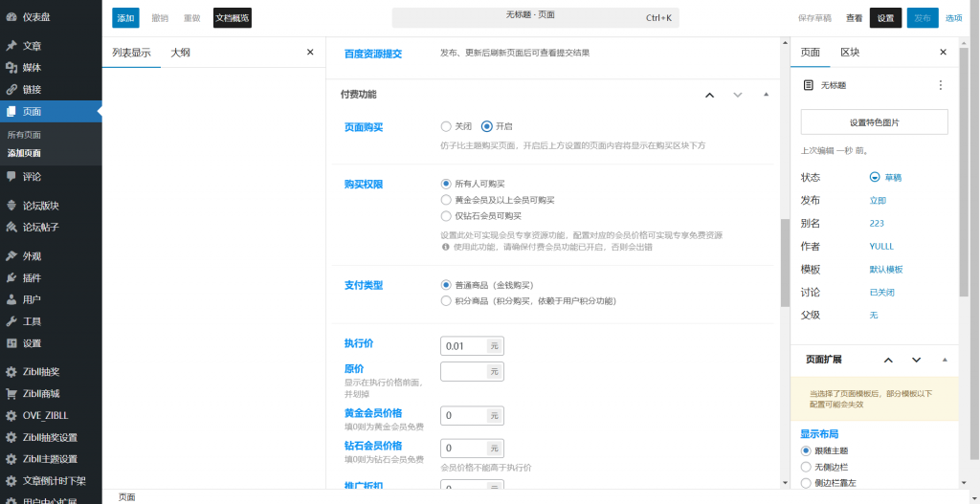Click the 工具 wrench icon
The image size is (980, 504).
tap(11, 321)
